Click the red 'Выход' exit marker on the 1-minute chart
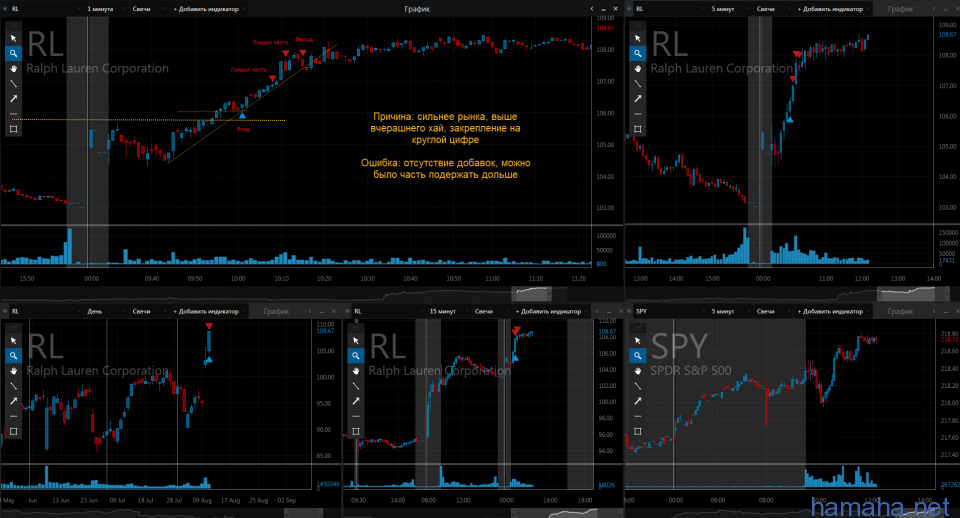The image size is (960, 518). tap(302, 53)
